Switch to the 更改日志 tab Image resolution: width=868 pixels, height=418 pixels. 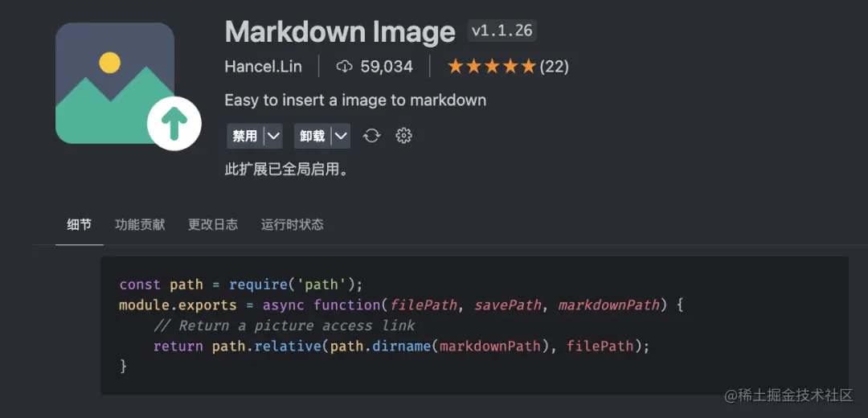click(212, 224)
